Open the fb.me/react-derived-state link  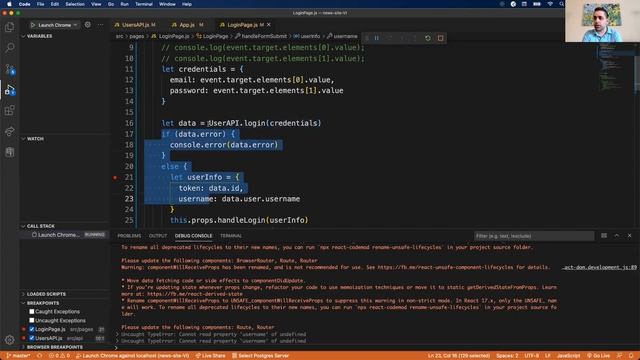click(x=195, y=294)
